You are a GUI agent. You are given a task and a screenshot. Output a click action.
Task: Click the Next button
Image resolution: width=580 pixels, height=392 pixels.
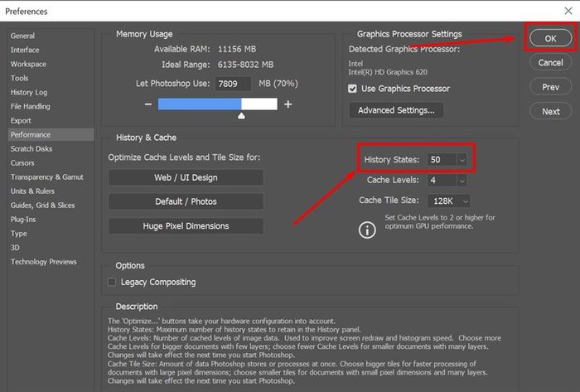[x=550, y=111]
